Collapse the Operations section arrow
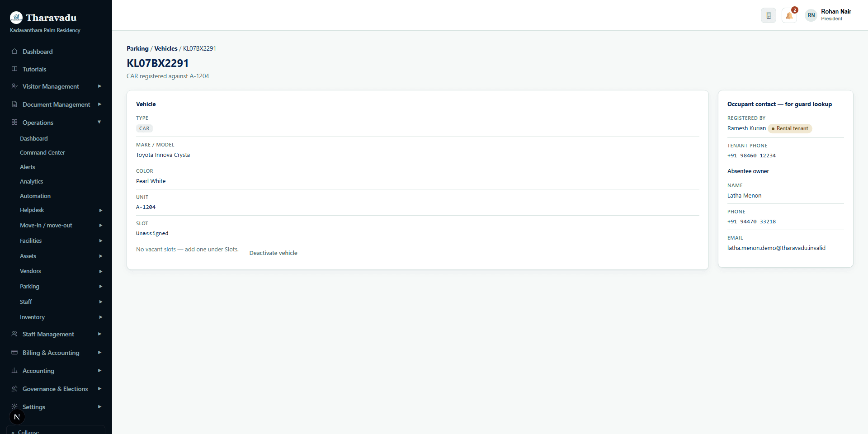 tap(99, 122)
